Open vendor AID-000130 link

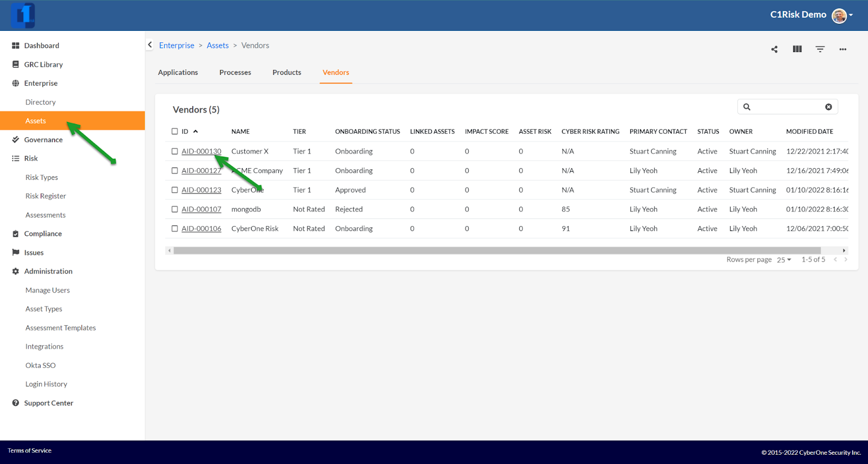pos(201,151)
